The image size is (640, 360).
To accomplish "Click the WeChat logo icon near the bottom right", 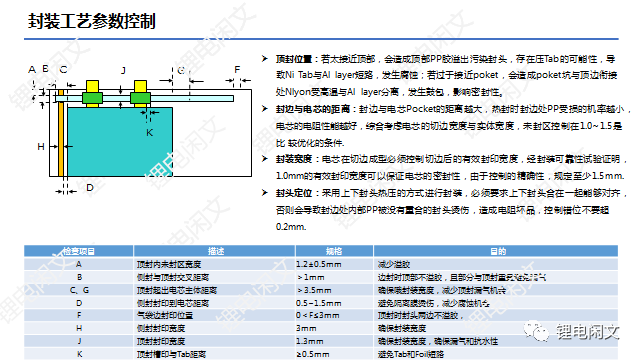I will pyautogui.click(x=537, y=331).
